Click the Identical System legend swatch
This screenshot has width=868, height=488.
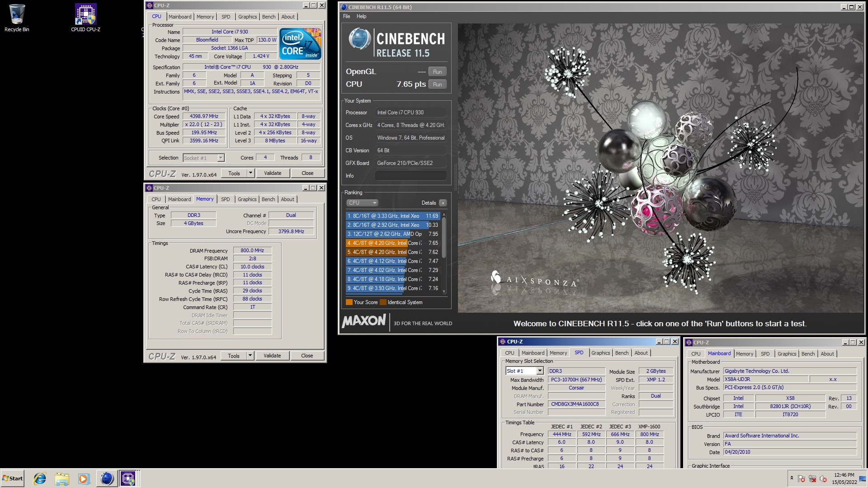[x=383, y=302]
